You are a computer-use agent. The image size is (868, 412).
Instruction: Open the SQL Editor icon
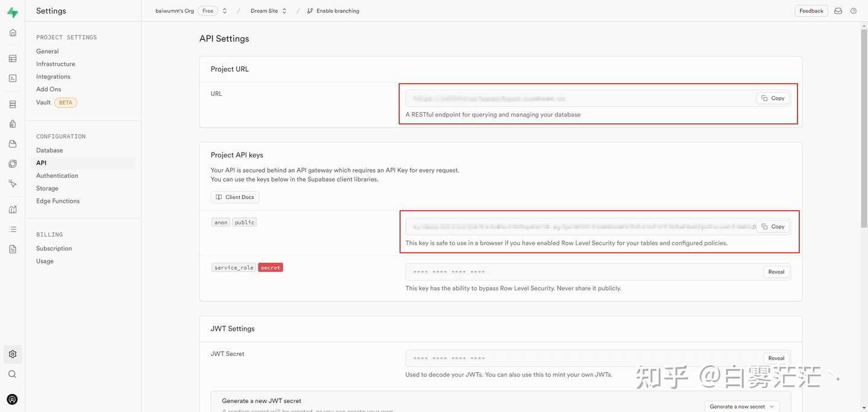(13, 78)
